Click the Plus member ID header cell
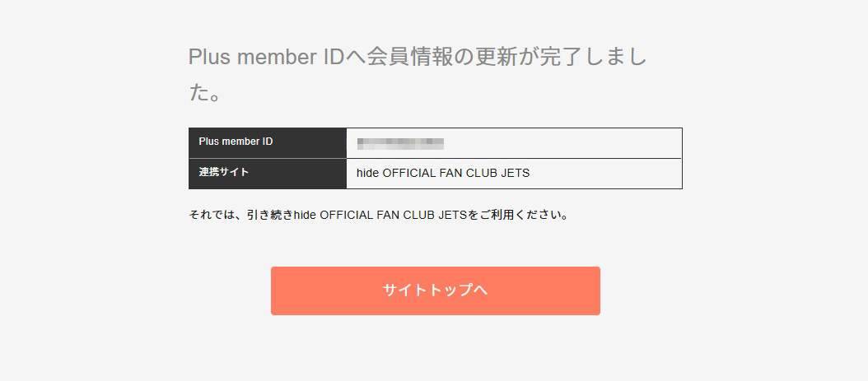 268,142
